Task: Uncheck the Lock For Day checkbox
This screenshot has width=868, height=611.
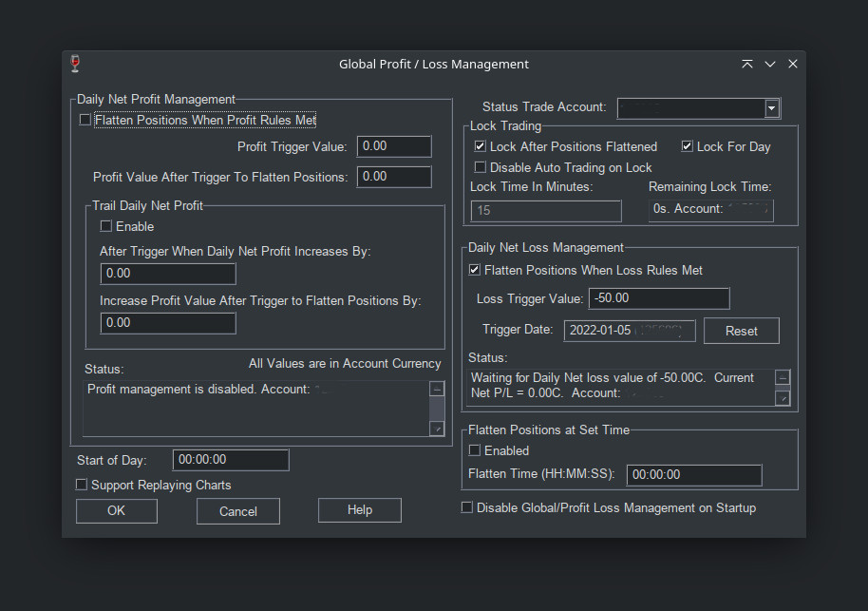Action: click(x=688, y=147)
